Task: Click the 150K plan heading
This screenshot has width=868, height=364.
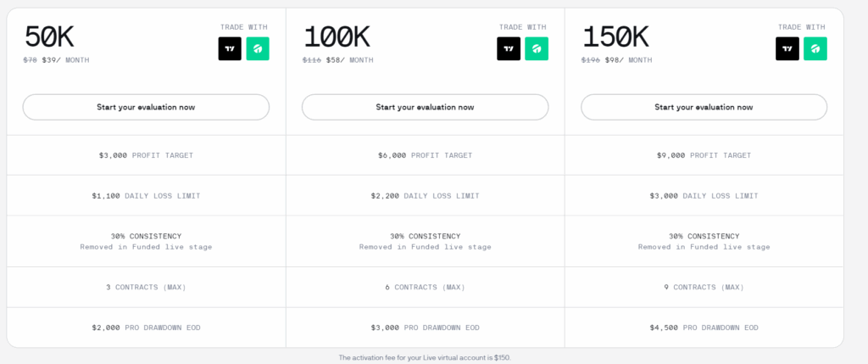Action: coord(615,36)
